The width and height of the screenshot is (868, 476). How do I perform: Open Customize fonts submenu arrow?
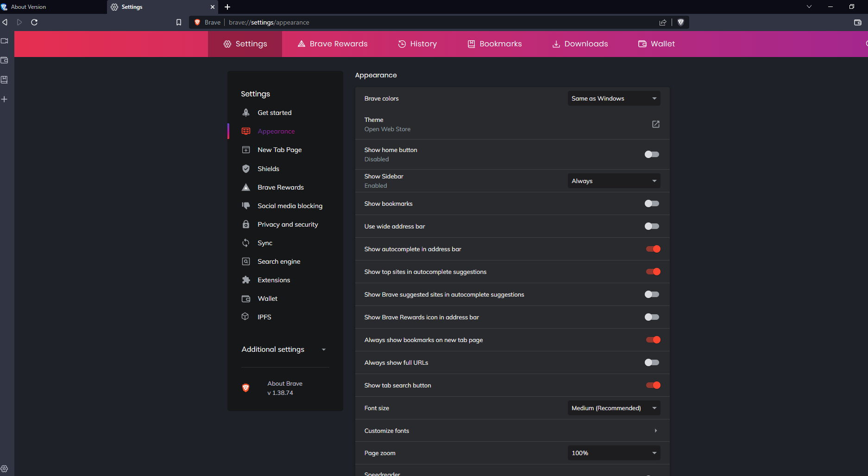(x=656, y=431)
